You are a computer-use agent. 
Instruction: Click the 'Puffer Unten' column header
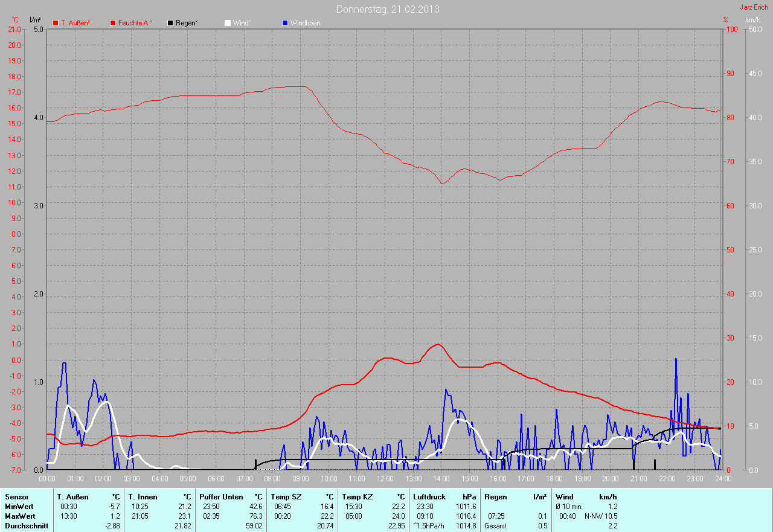click(x=222, y=497)
